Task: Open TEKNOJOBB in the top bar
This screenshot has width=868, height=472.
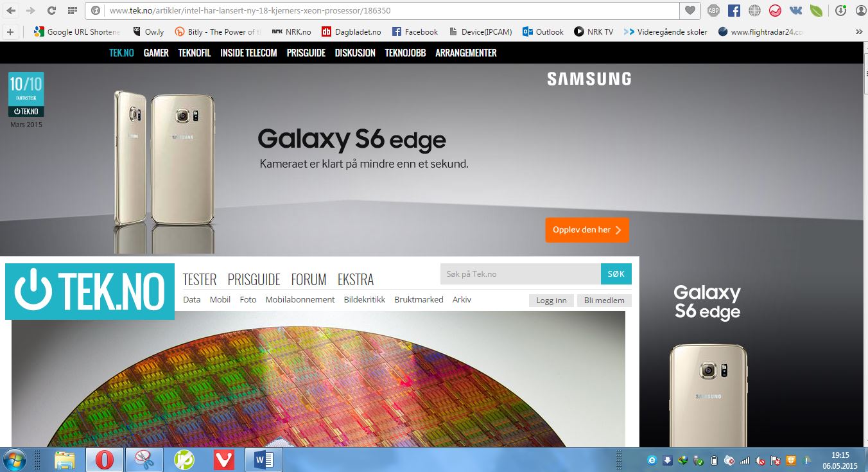Action: [x=405, y=53]
